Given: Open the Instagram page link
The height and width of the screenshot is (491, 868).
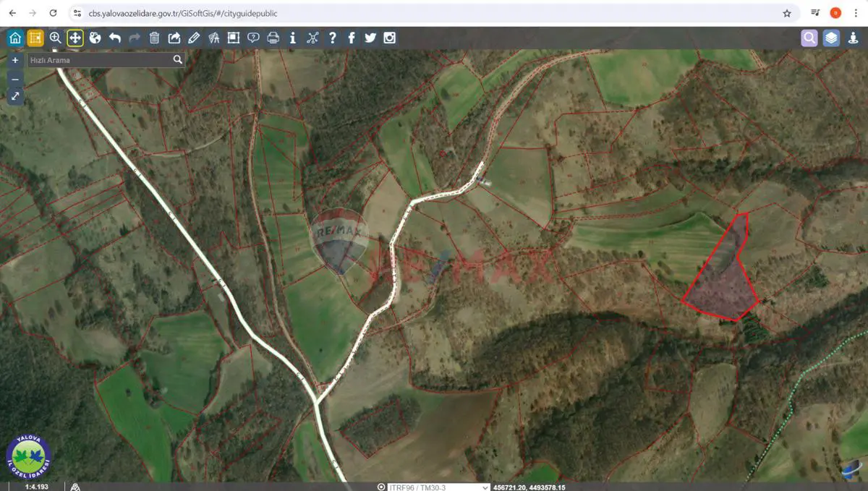Looking at the screenshot, I should point(390,38).
